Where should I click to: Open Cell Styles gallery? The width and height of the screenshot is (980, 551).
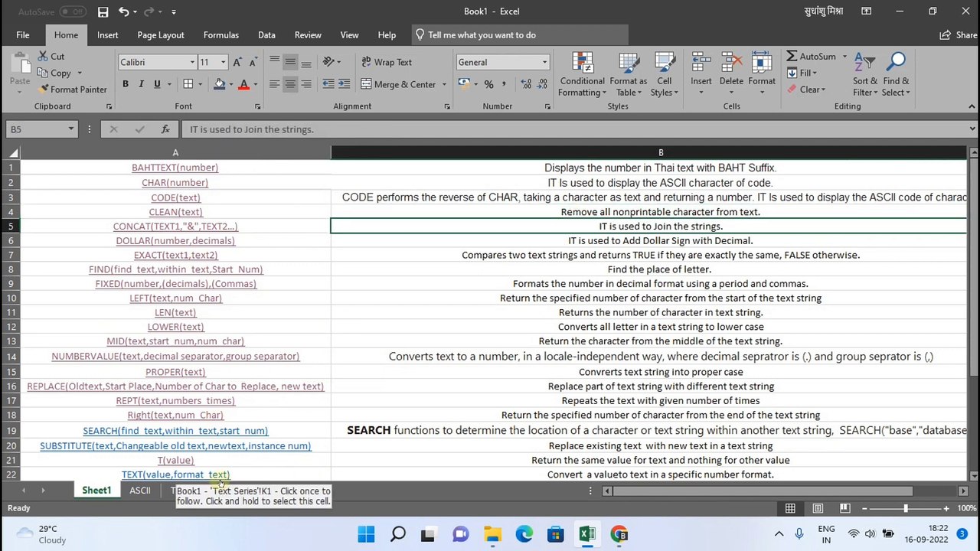tap(665, 75)
